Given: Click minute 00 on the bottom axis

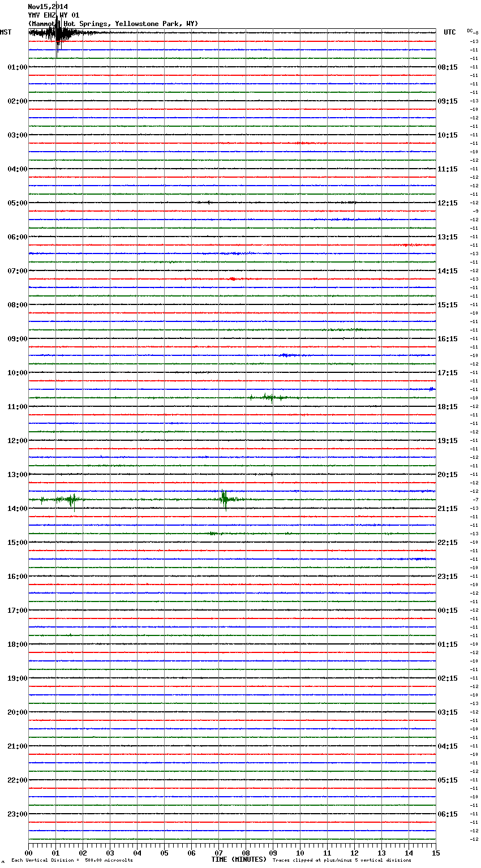Looking at the screenshot, I should pos(28,853).
